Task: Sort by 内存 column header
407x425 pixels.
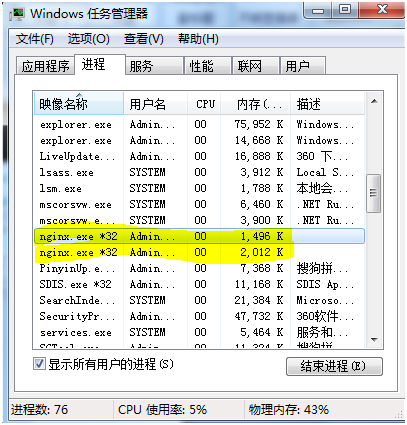Action: 256,104
